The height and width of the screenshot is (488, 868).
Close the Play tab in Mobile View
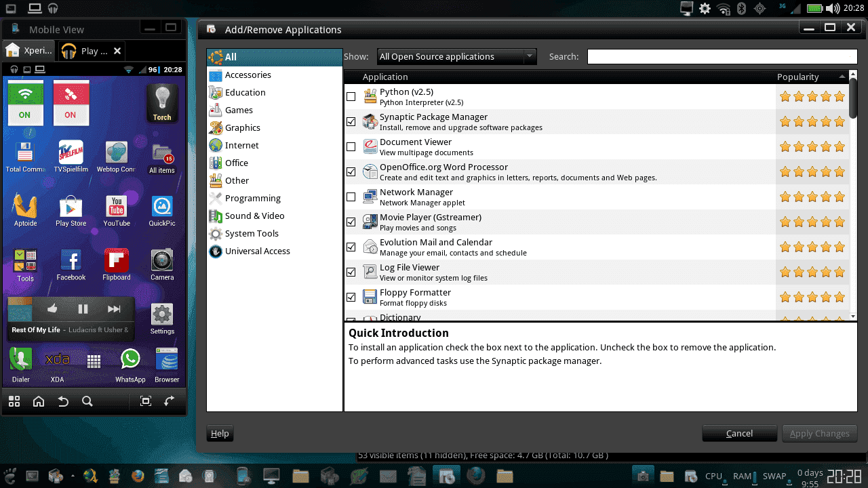coord(117,51)
